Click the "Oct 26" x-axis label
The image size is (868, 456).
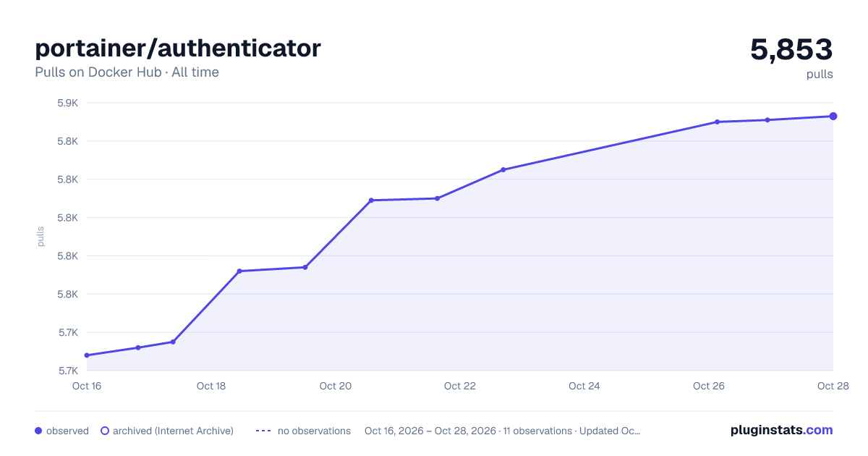click(709, 386)
